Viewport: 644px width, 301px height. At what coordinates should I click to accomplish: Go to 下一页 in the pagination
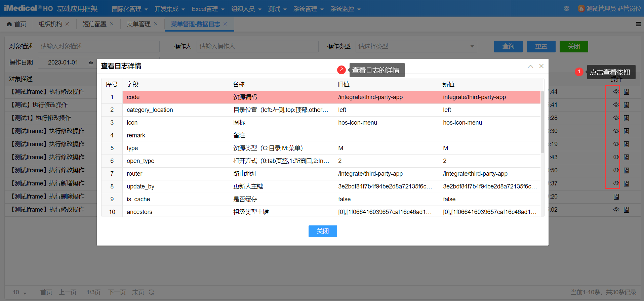117,292
